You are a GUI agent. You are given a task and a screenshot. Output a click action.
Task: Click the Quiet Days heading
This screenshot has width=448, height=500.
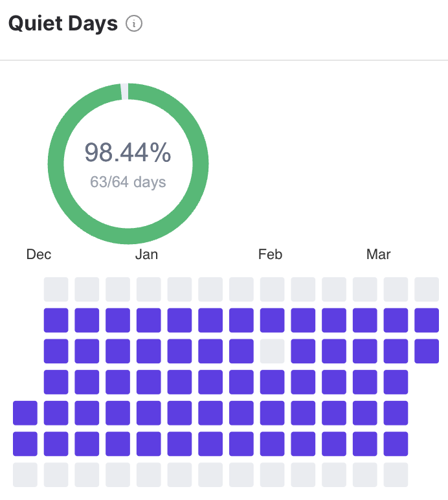[63, 24]
